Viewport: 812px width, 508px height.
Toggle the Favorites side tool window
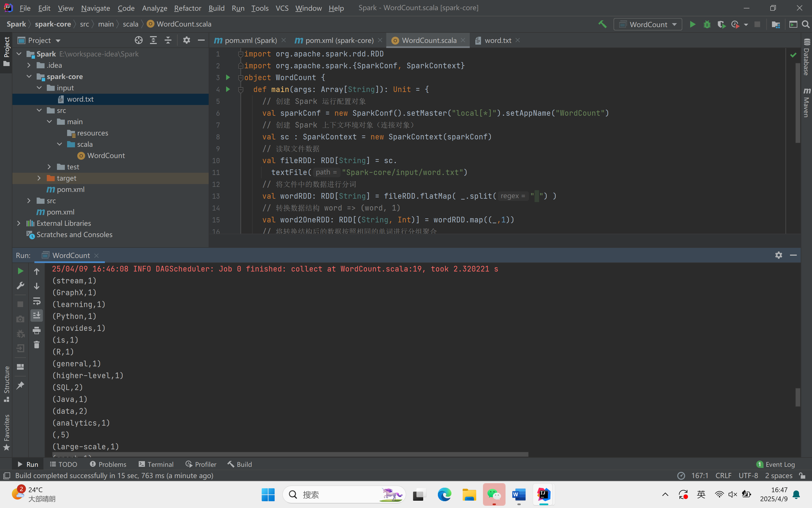point(6,432)
